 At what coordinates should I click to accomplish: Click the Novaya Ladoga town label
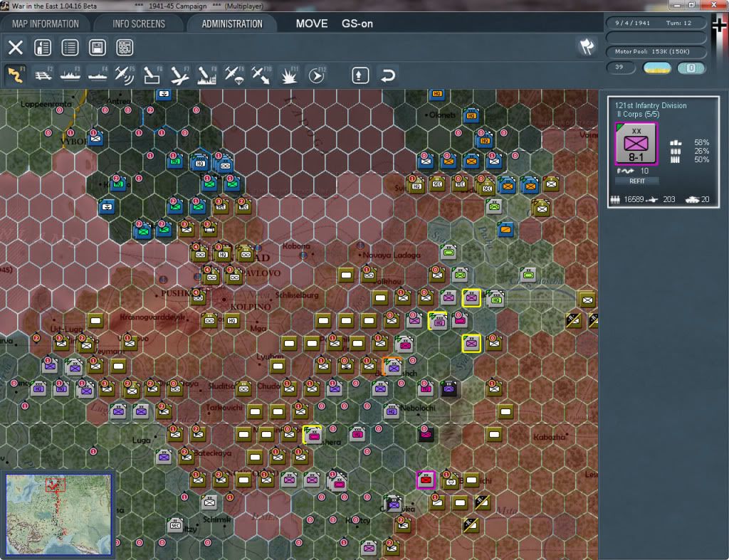391,255
